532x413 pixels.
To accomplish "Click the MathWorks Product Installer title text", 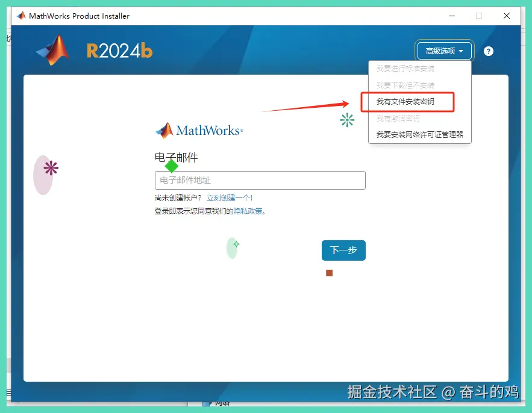I will tap(79, 16).
